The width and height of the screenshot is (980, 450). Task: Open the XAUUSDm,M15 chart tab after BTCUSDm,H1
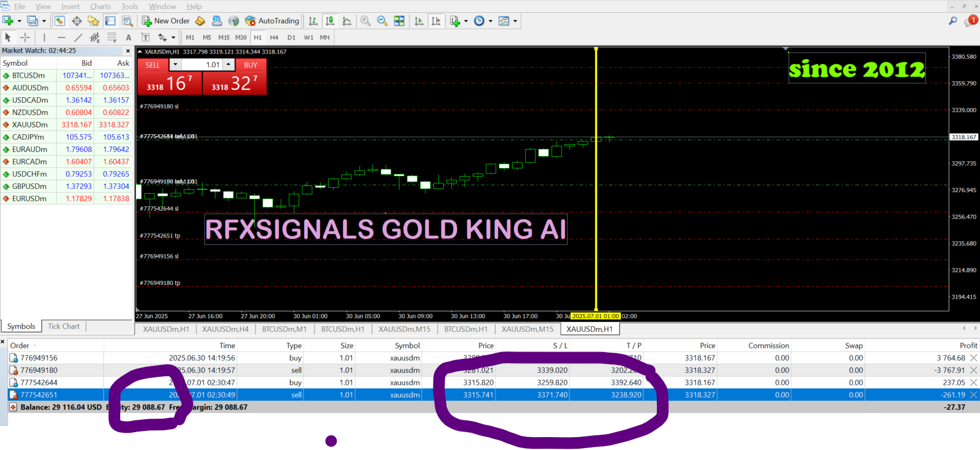click(404, 329)
